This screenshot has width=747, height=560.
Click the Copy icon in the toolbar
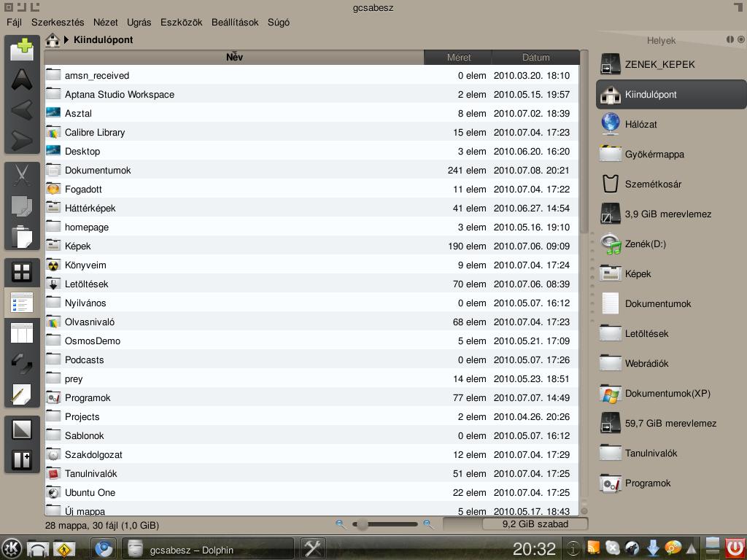[x=22, y=206]
